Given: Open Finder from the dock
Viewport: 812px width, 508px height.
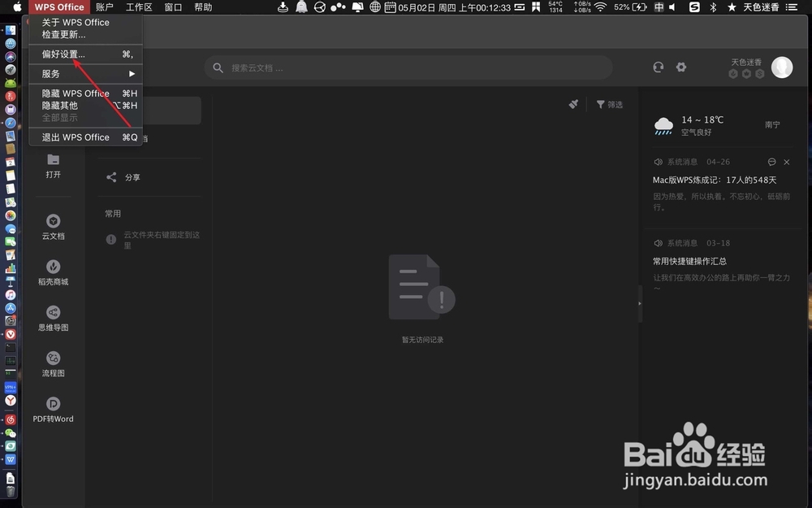Looking at the screenshot, I should pyautogui.click(x=11, y=30).
